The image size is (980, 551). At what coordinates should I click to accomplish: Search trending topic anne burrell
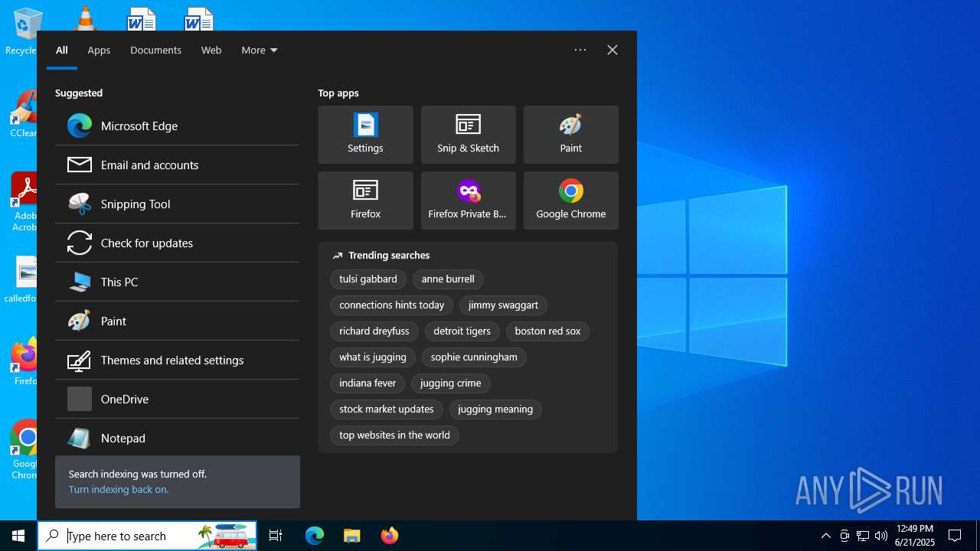448,279
